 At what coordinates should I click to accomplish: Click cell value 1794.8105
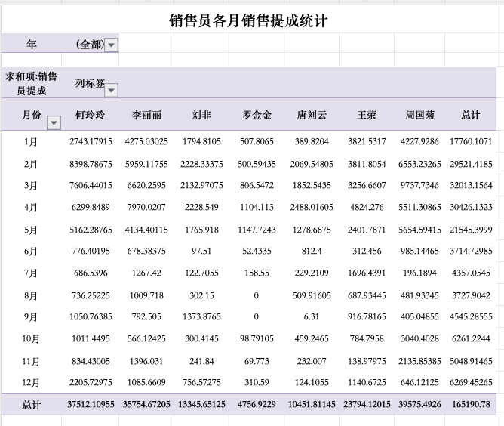tap(201, 141)
